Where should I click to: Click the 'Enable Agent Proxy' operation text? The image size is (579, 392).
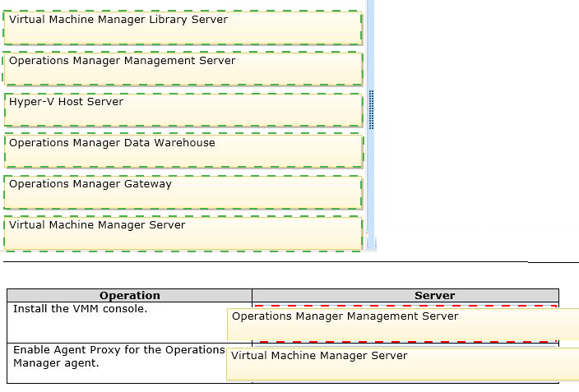tap(119, 356)
